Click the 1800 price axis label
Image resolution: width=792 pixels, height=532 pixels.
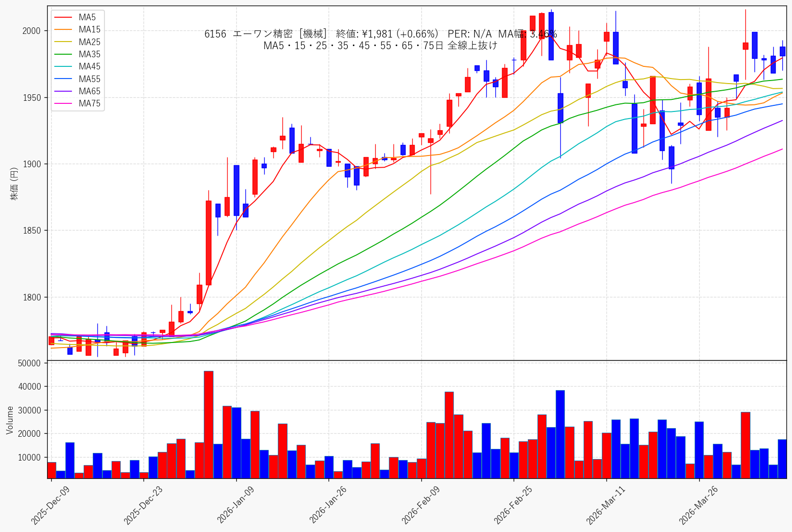click(31, 297)
